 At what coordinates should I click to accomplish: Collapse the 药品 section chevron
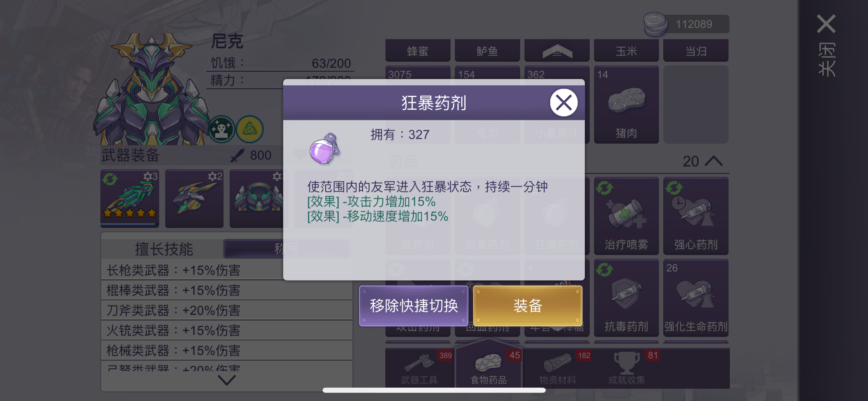click(714, 161)
